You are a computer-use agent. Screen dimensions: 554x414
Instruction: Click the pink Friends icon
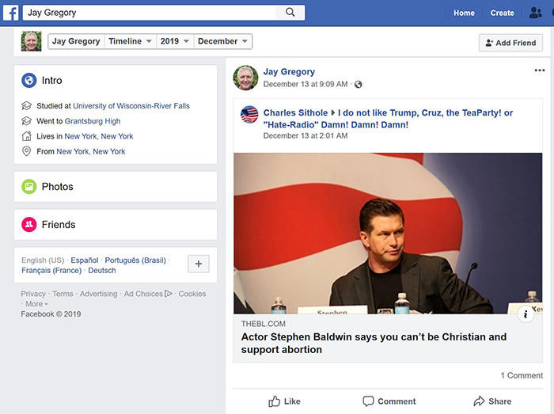pyautogui.click(x=29, y=224)
